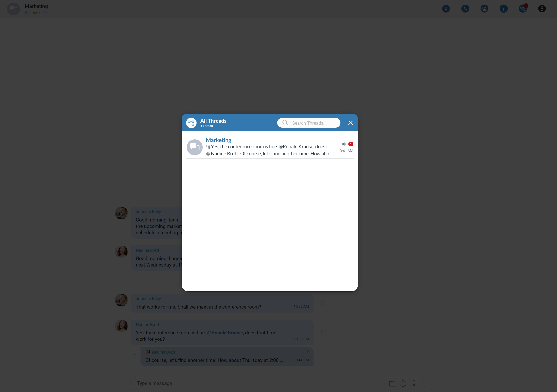Screen dimensions: 557x392
Task: Click the small thread icon before 'Yes, the conference'
Action: 208,147
